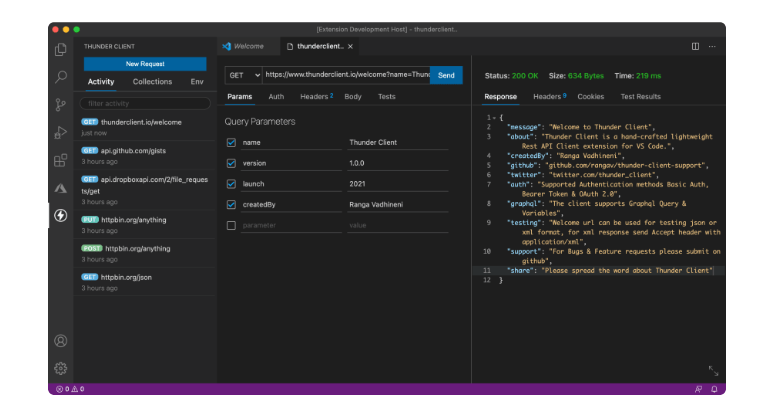Screen dimensions: 768x417
Task: Click the Status 200 OK text
Action: [x=511, y=76]
